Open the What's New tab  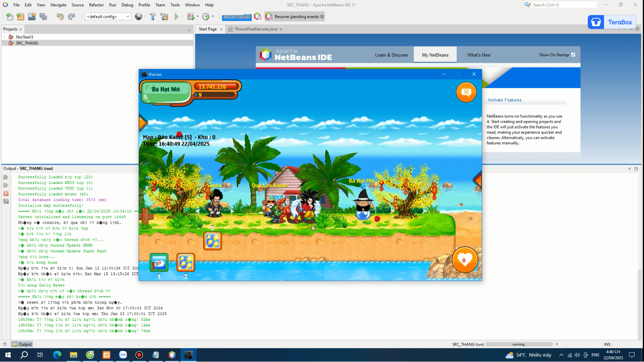click(478, 55)
